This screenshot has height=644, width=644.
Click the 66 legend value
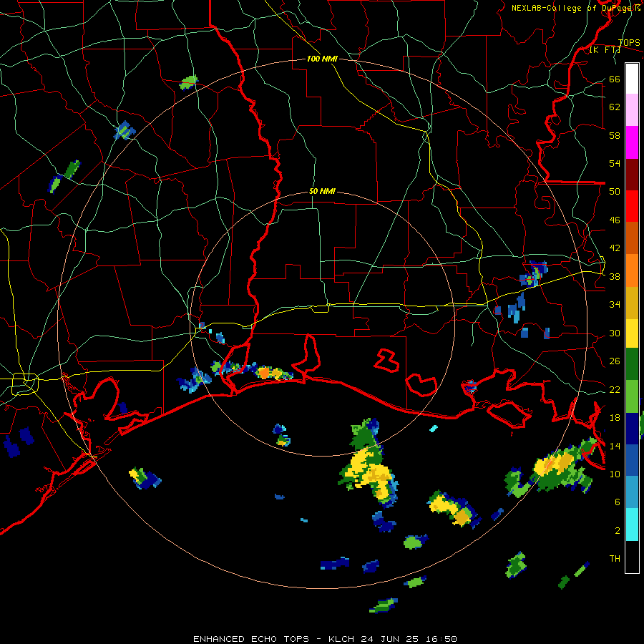pos(615,79)
